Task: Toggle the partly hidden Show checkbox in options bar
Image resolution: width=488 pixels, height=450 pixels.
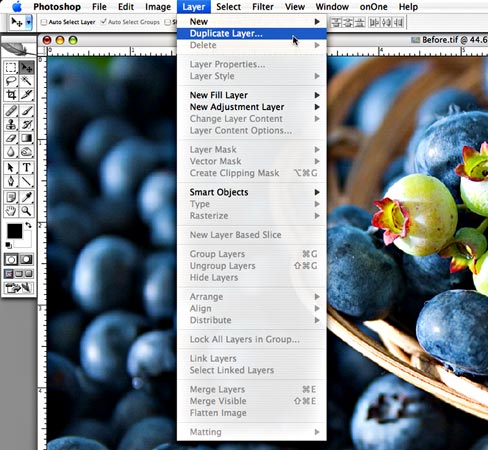Action: coord(168,22)
